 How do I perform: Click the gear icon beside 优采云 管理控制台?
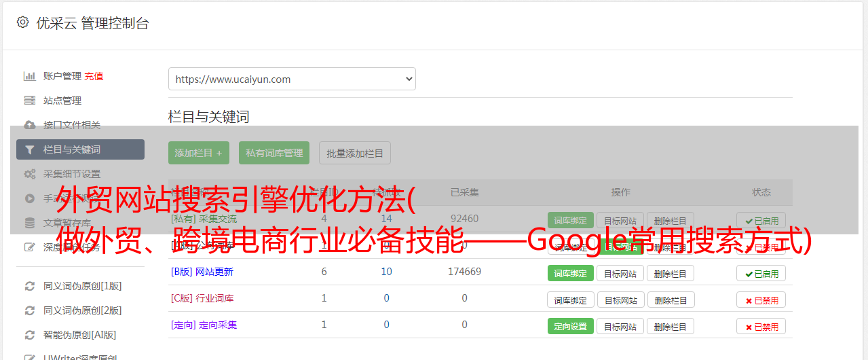point(22,22)
